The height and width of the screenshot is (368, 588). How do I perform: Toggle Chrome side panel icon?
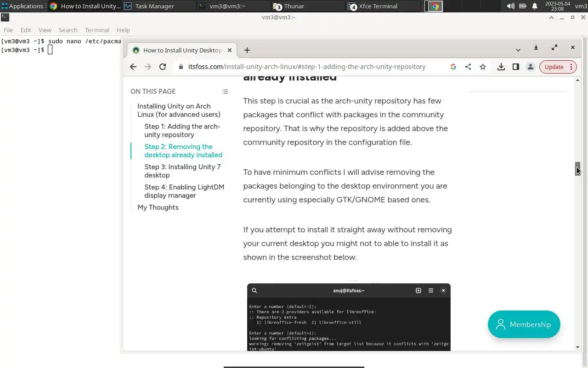[x=516, y=67]
